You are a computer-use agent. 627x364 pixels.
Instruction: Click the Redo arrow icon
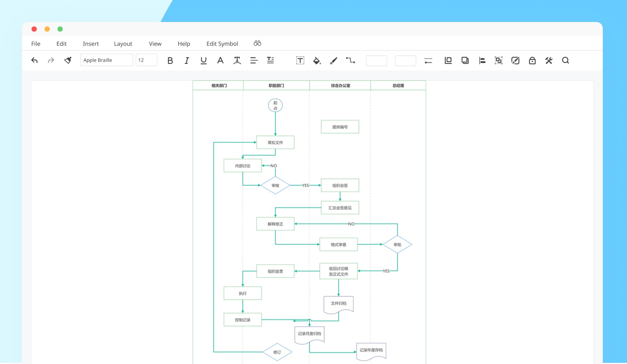click(51, 60)
